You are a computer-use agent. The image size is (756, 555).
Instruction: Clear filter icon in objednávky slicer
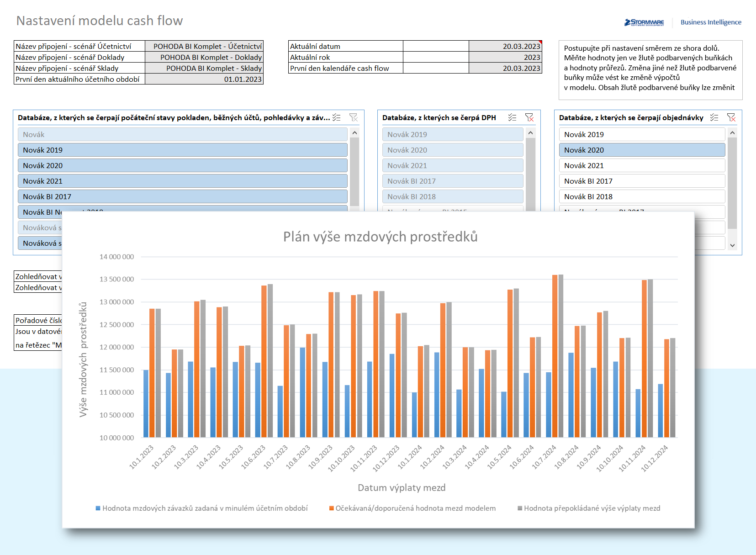coord(731,117)
